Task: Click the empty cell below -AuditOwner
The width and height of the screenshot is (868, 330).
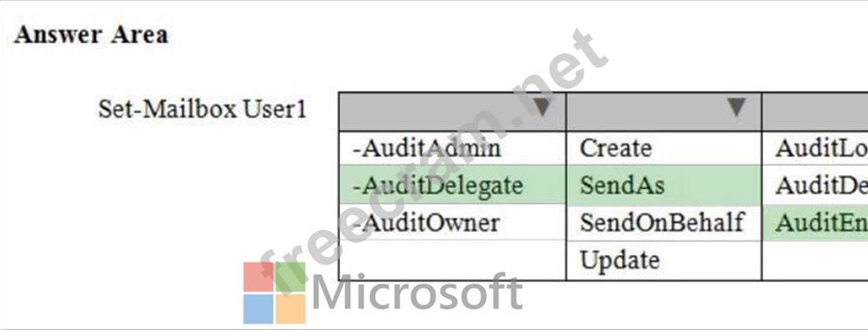Action: [x=452, y=259]
